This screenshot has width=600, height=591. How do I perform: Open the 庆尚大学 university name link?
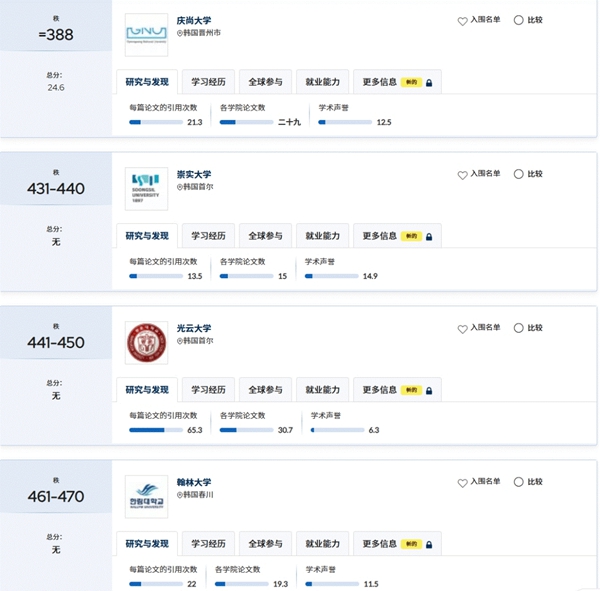[x=194, y=20]
